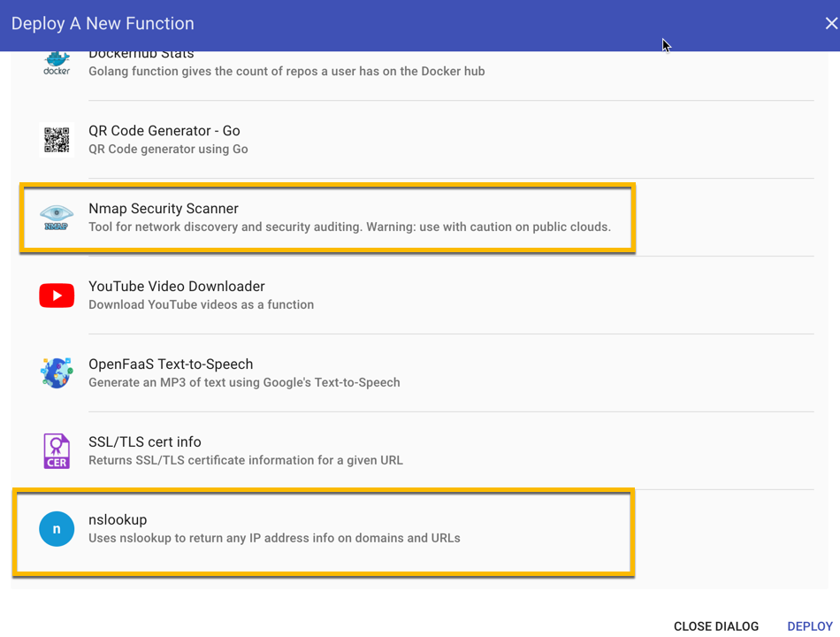Pick the YouTube Video Downloader title
This screenshot has height=637, width=840.
pyautogui.click(x=177, y=287)
